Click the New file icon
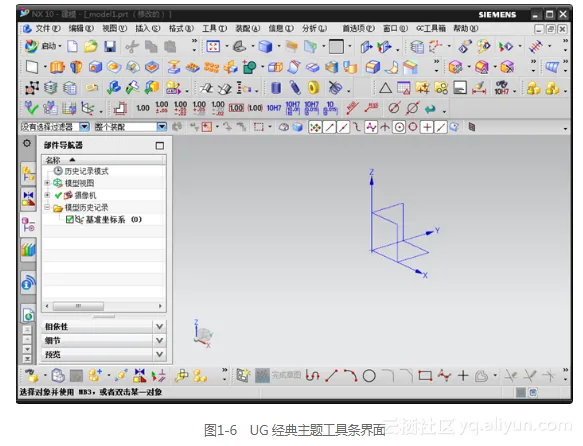 tap(73, 46)
